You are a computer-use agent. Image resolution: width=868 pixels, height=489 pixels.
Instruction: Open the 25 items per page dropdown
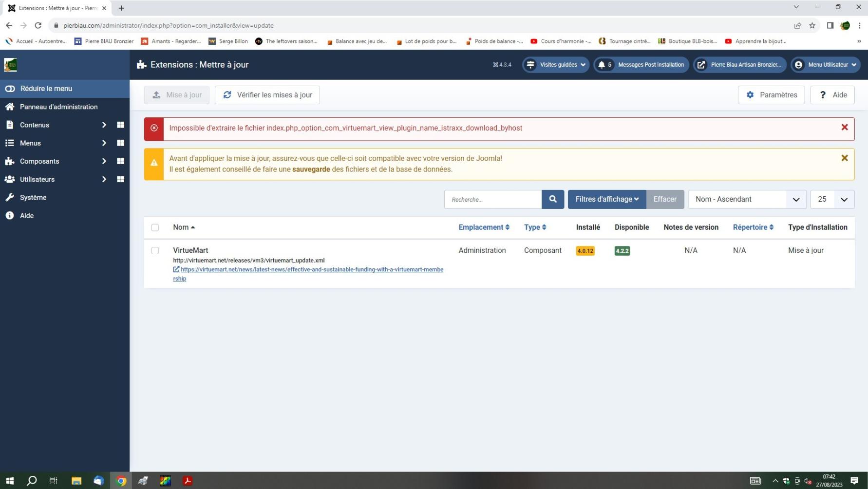[x=832, y=199]
